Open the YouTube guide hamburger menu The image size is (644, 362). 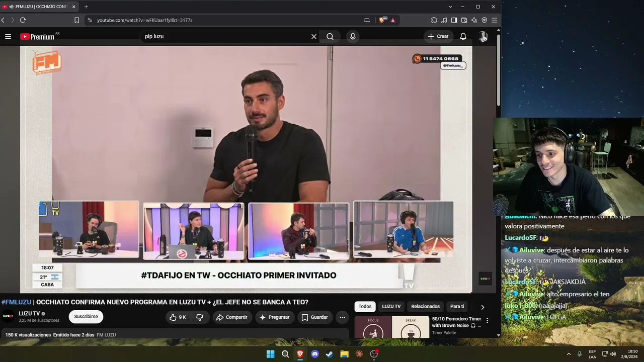pos(8,36)
